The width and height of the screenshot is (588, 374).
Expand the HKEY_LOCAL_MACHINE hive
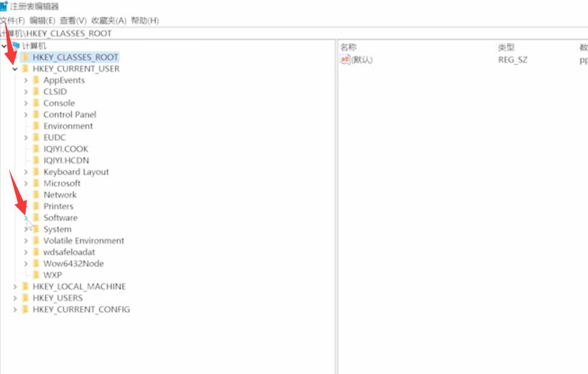click(16, 286)
